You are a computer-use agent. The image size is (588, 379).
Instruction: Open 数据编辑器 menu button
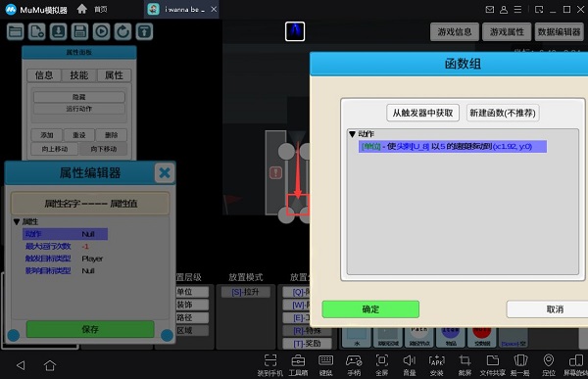click(x=559, y=32)
